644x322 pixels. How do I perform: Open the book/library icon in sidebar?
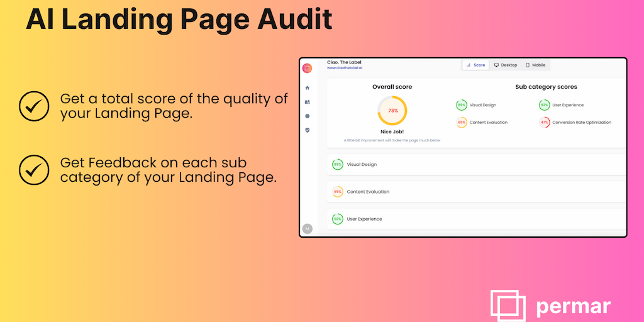pos(307,102)
